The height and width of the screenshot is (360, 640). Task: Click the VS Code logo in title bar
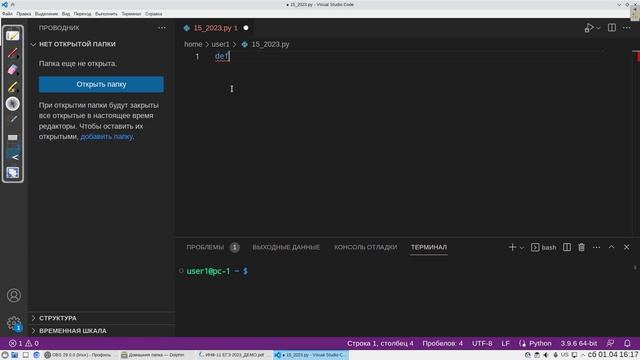(5, 4)
